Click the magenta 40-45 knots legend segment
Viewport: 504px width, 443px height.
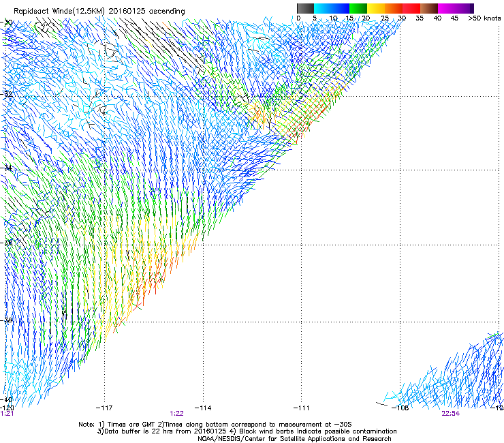point(447,8)
